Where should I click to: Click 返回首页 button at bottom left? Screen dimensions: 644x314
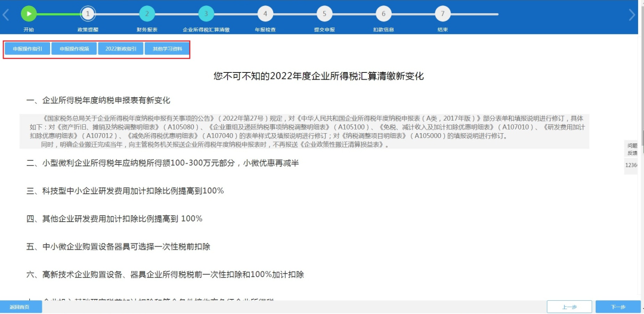[x=21, y=307]
